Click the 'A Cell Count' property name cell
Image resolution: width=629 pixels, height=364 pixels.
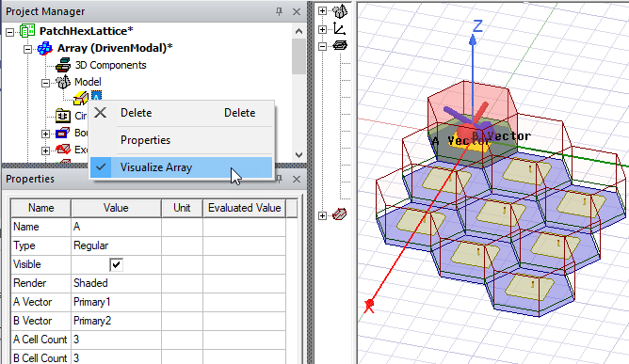coord(40,340)
